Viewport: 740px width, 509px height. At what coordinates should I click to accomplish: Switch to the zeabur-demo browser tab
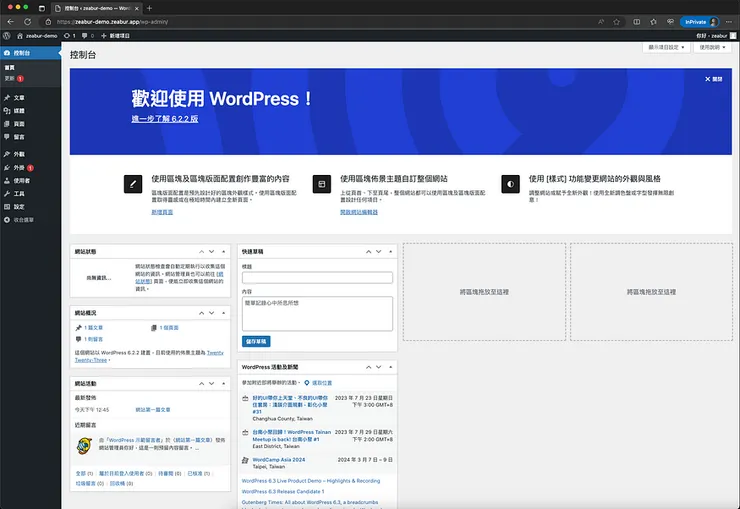tap(96, 8)
